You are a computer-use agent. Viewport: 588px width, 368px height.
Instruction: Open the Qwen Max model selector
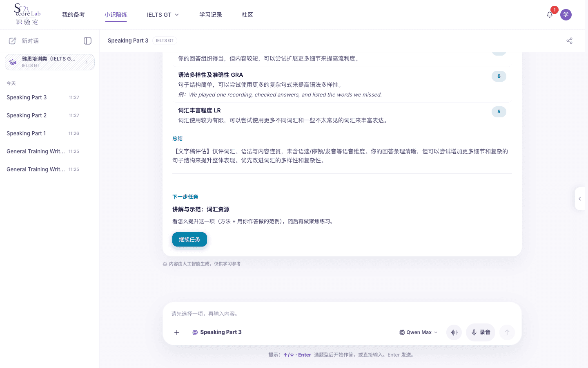pos(419,332)
